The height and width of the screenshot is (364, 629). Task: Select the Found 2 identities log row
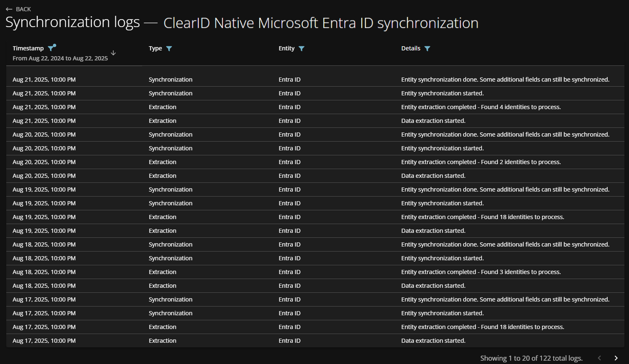[481, 162]
